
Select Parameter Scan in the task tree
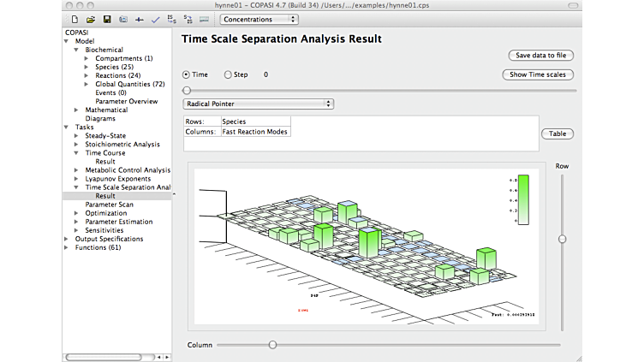(109, 205)
